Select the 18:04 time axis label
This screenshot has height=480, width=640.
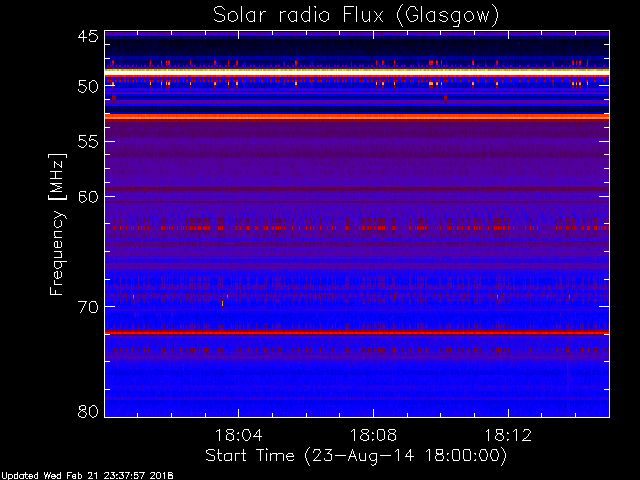[x=237, y=436]
